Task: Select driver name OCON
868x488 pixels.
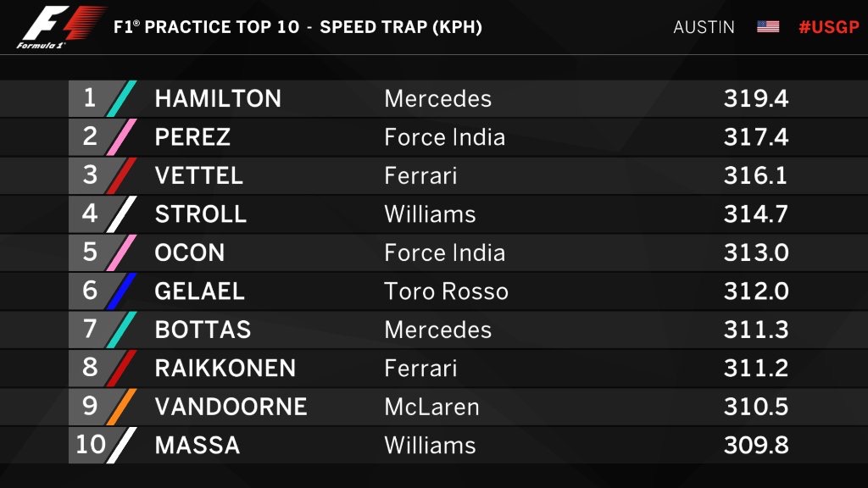Action: point(190,252)
